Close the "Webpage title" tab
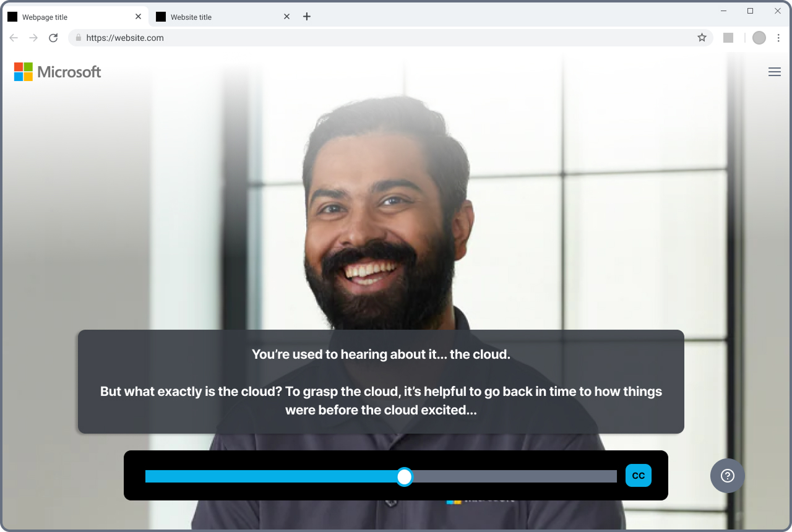 click(x=138, y=17)
